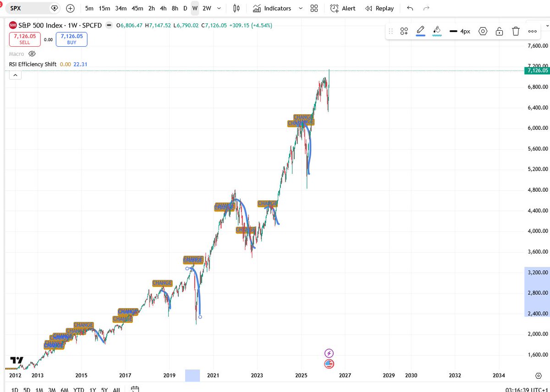Click the market status indicator beside SPCFD
550x392 pixels.
click(109, 26)
